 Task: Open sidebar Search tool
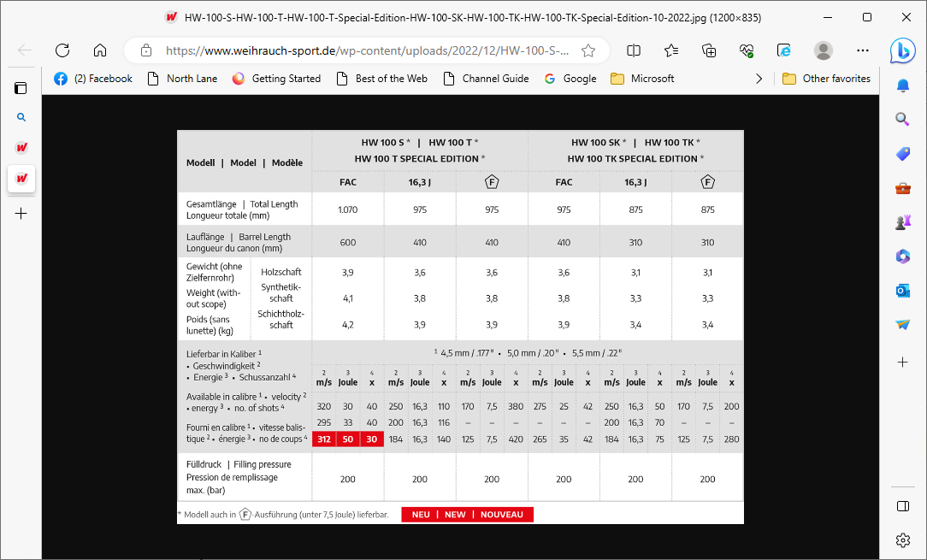[903, 120]
